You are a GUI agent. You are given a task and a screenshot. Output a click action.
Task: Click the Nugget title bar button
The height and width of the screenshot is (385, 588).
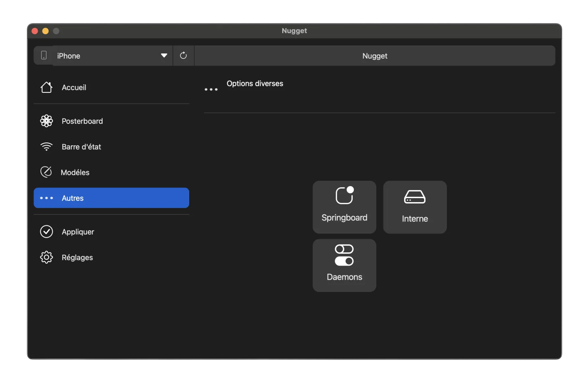pyautogui.click(x=375, y=56)
